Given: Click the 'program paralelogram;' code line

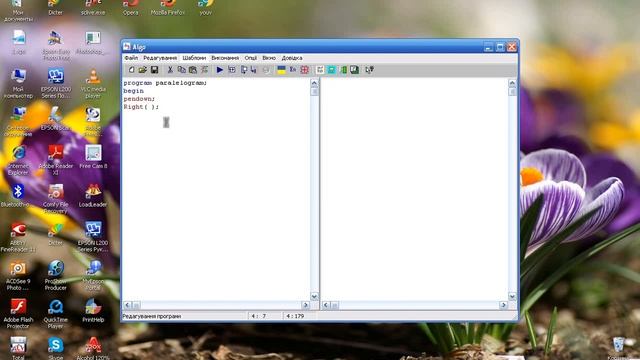Looking at the screenshot, I should (x=165, y=83).
